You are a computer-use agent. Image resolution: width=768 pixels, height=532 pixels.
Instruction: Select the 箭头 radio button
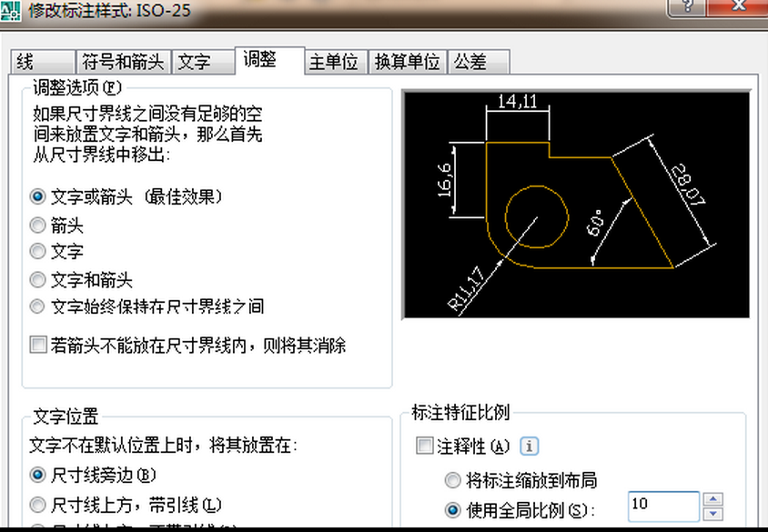pyautogui.click(x=38, y=225)
